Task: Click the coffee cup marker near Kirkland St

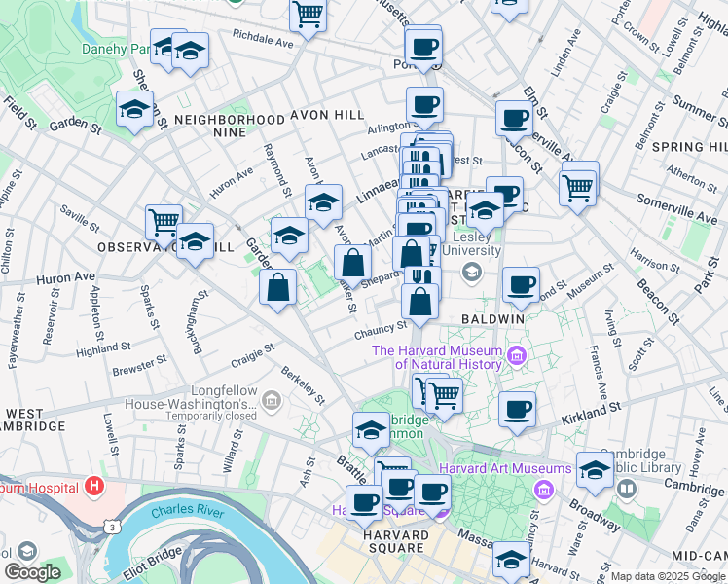Action: point(517,413)
